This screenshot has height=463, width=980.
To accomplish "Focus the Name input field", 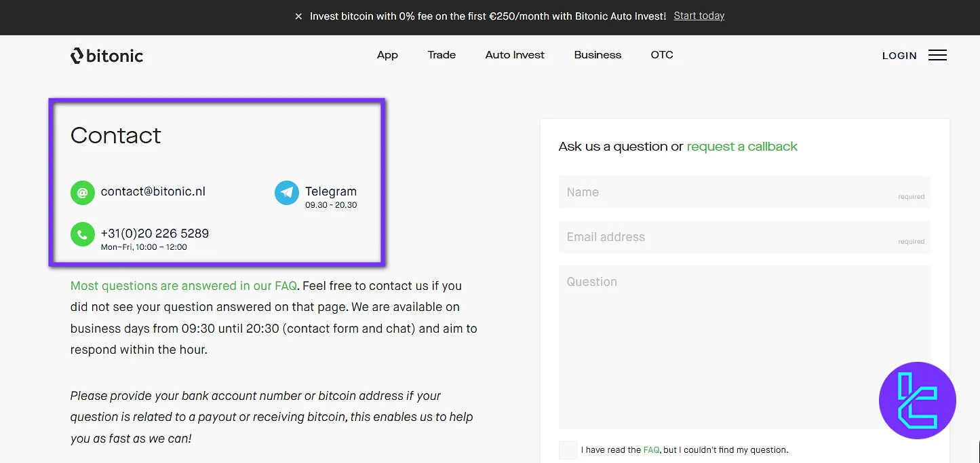I will coord(744,192).
